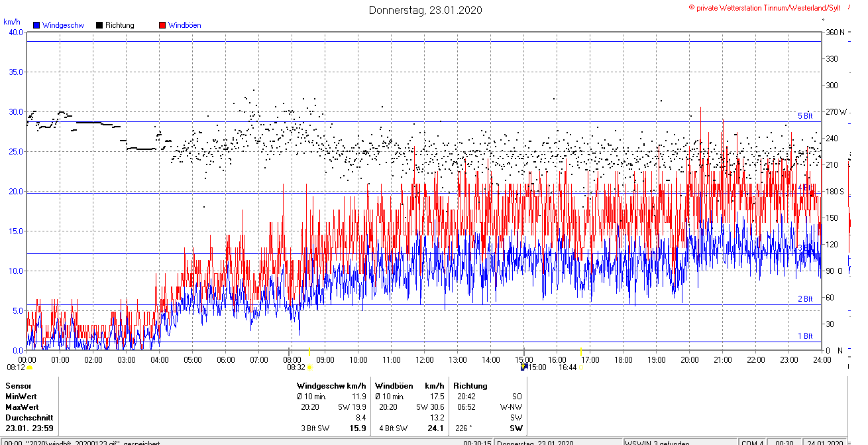
Task: Click the 24.01.2020 status bar date
Action: coord(825,442)
